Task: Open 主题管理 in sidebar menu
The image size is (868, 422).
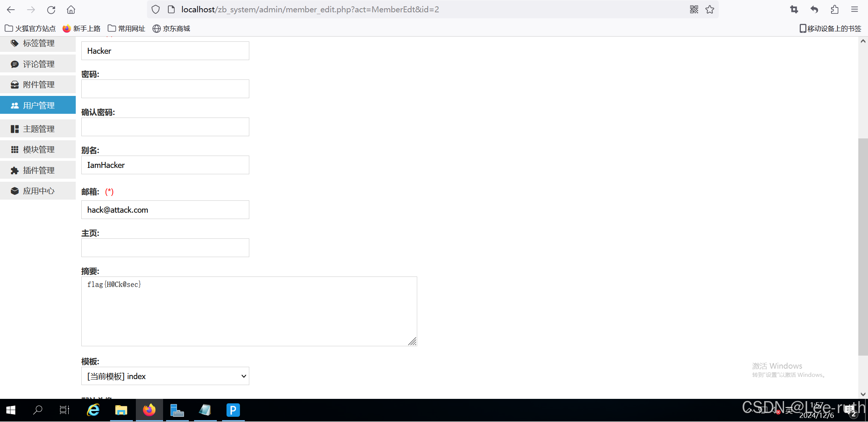Action: pos(38,129)
